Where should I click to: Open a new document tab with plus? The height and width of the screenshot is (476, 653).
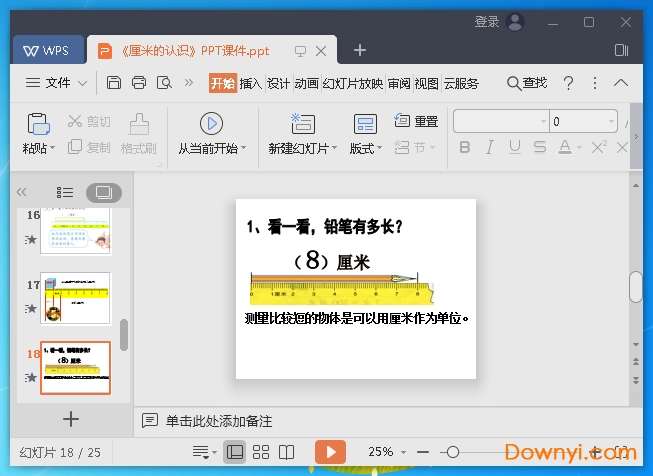(x=359, y=50)
